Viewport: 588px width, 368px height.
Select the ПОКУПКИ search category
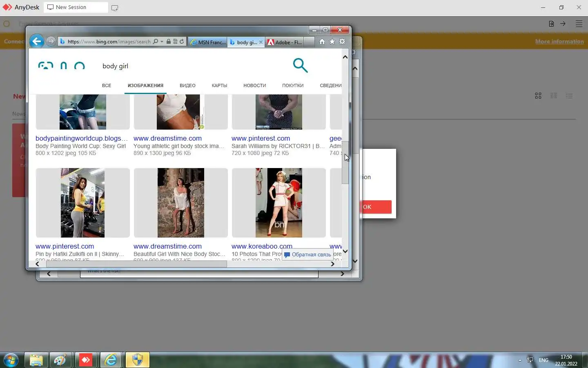pyautogui.click(x=293, y=85)
